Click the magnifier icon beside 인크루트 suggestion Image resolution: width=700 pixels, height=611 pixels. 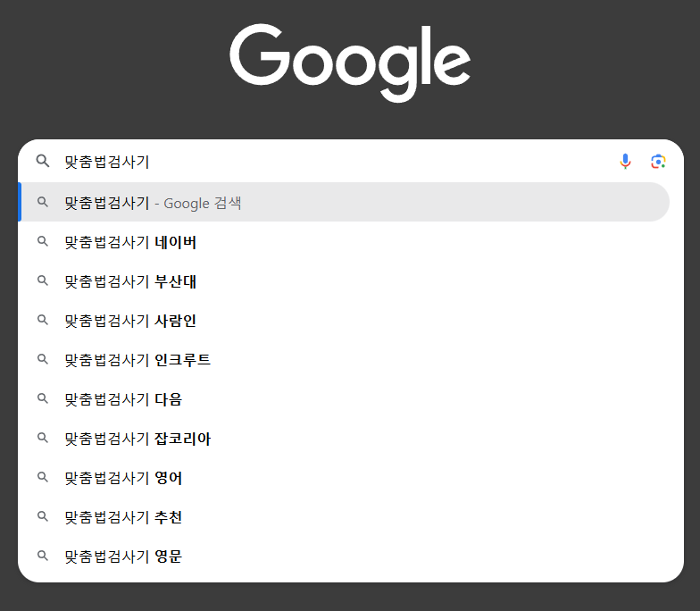(43, 359)
